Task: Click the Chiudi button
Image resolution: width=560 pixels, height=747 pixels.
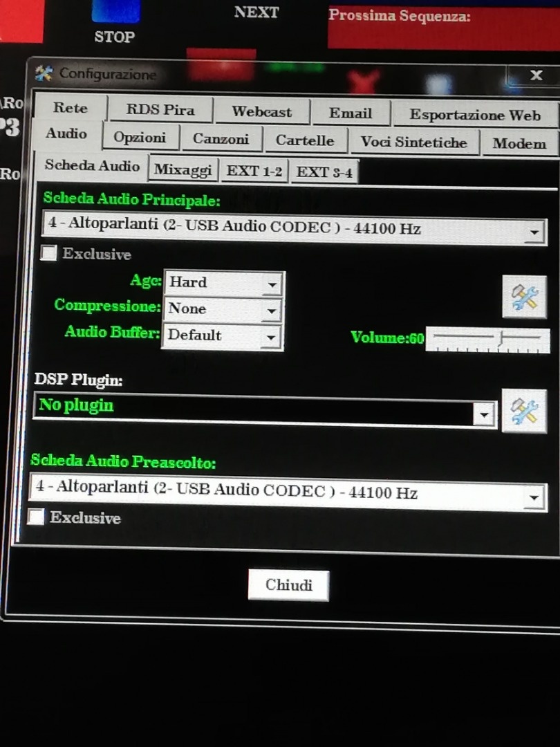Action: (288, 585)
